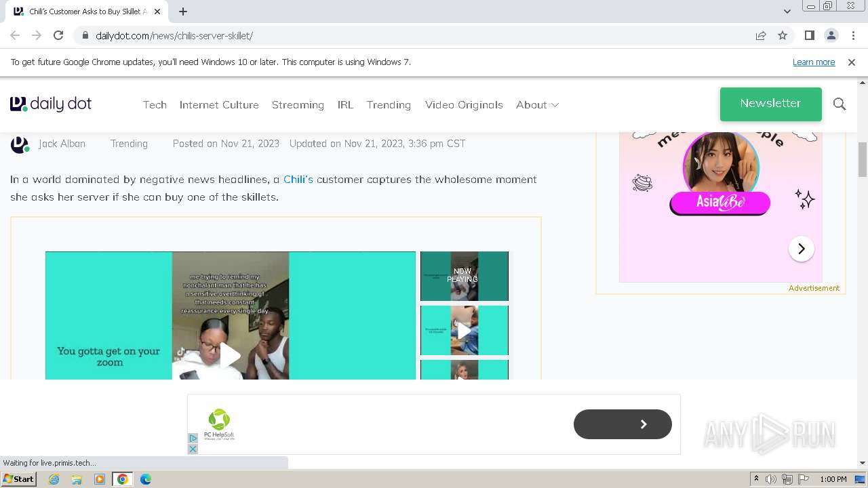Open author Jack Alban's page

(62, 143)
